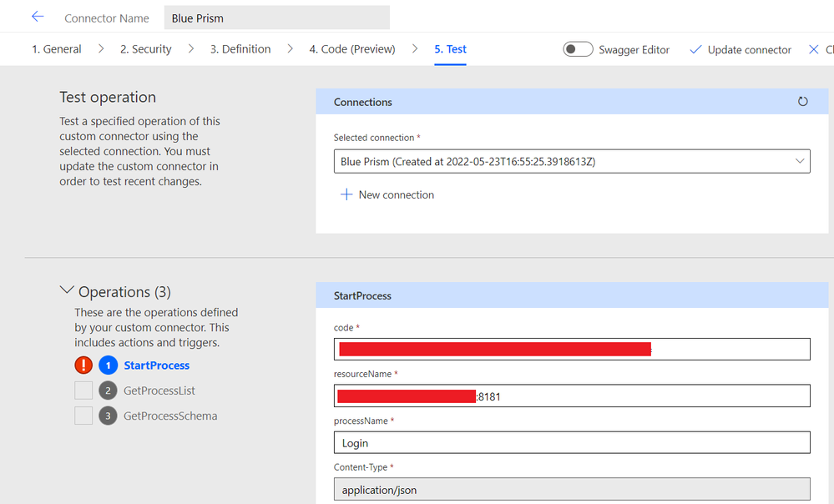The height and width of the screenshot is (504, 834).
Task: Click the Connector Name text field
Action: pyautogui.click(x=275, y=18)
